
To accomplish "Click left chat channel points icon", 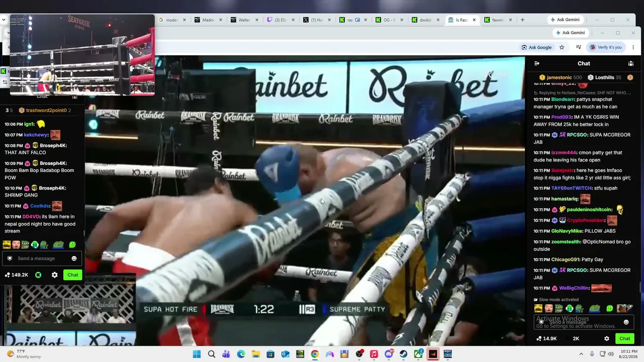I will [8, 275].
